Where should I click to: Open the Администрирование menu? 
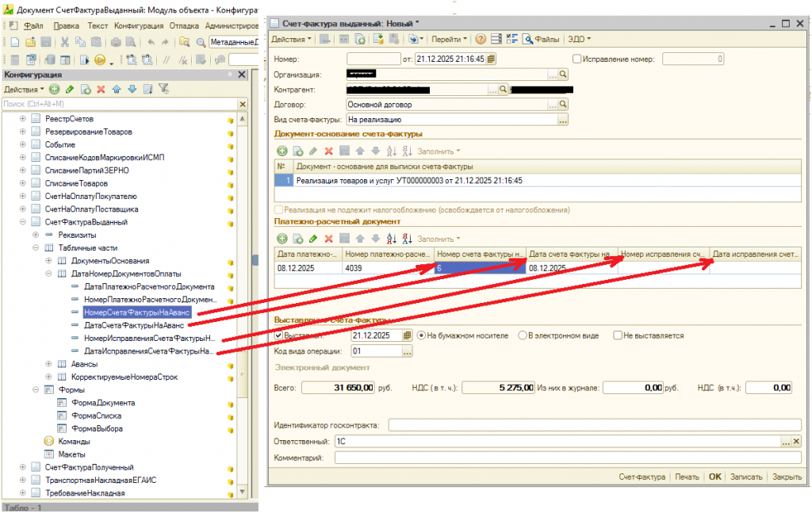232,25
